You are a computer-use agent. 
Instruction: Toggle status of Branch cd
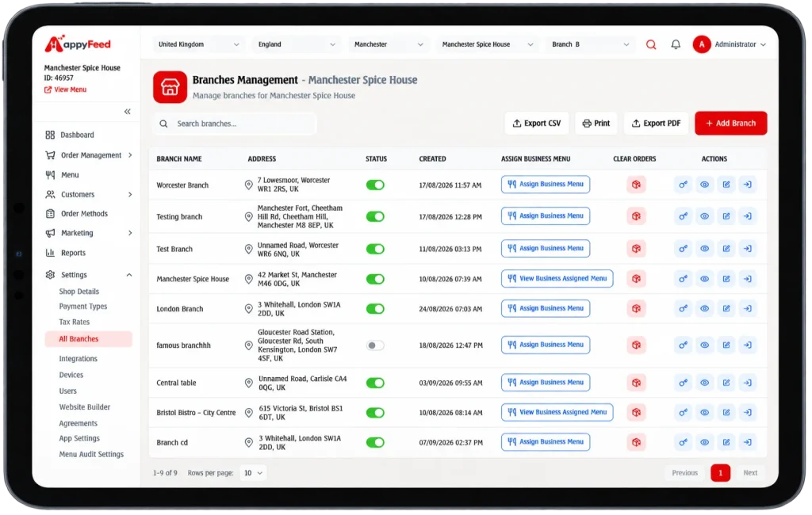375,443
